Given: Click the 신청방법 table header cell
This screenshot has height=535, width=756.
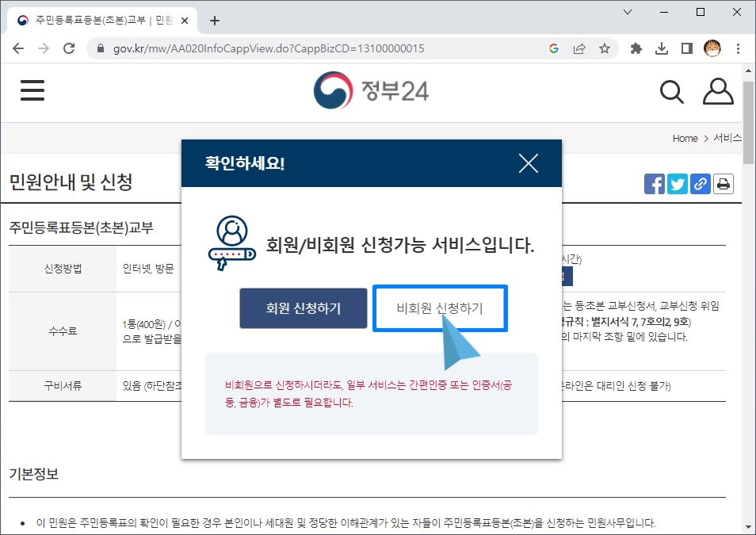Looking at the screenshot, I should pos(63,269).
